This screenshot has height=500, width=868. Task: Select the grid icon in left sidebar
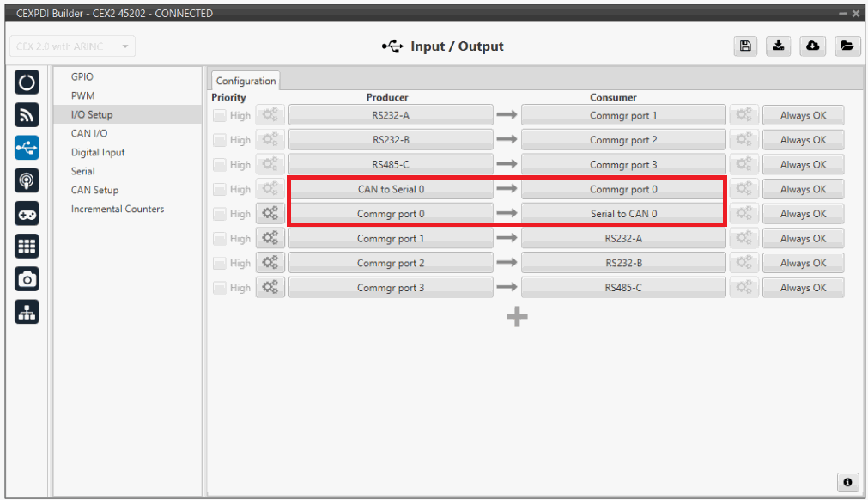(27, 247)
